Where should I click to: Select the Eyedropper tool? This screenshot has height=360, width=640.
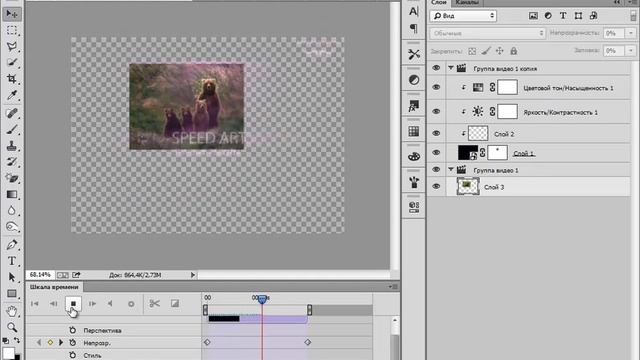pyautogui.click(x=12, y=95)
